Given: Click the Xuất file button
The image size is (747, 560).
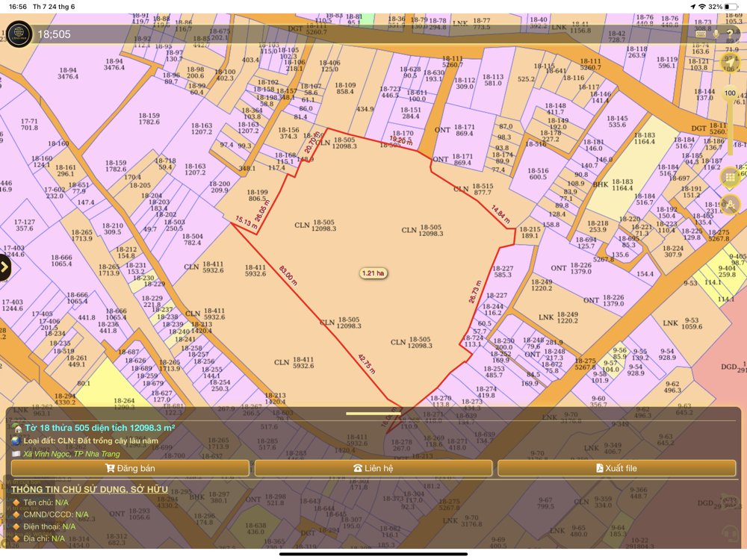Looking at the screenshot, I should 616,468.
